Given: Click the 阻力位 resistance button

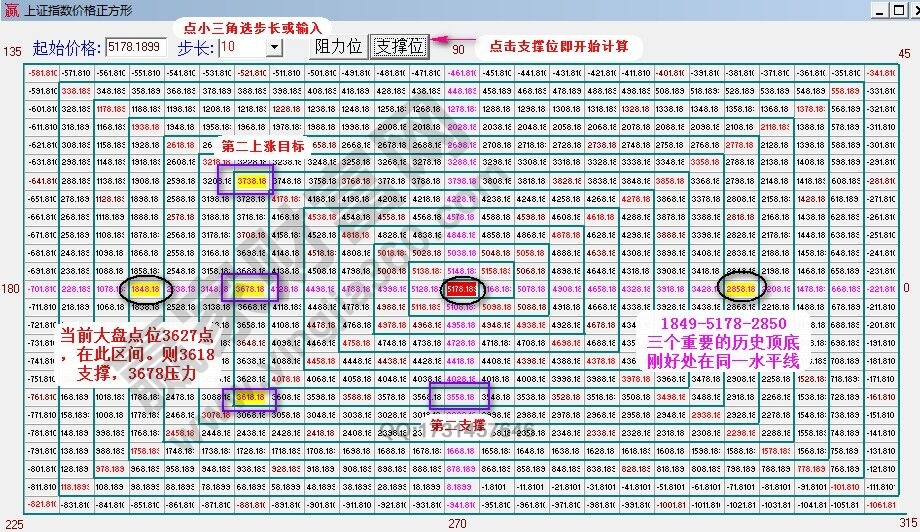Looking at the screenshot, I should pyautogui.click(x=338, y=47).
